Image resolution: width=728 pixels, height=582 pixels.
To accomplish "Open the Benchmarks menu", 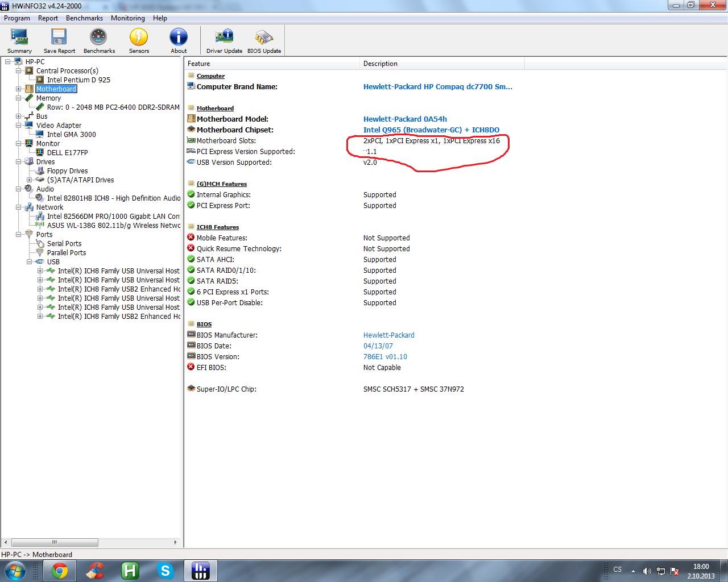I will (x=84, y=18).
